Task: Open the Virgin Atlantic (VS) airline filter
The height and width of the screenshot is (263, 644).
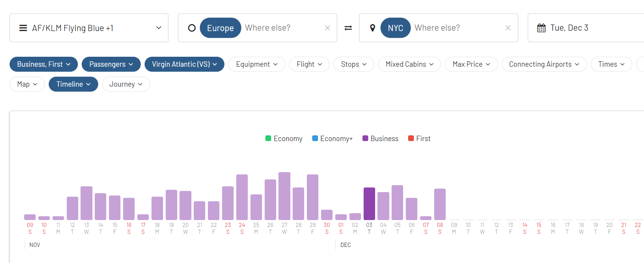Action: pyautogui.click(x=184, y=64)
